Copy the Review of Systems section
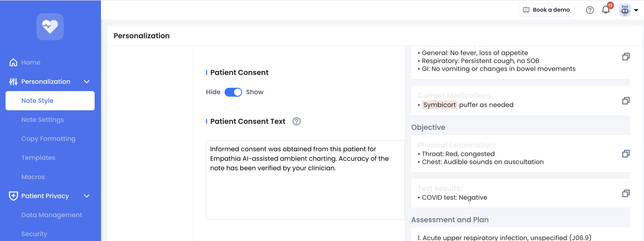 (x=625, y=57)
